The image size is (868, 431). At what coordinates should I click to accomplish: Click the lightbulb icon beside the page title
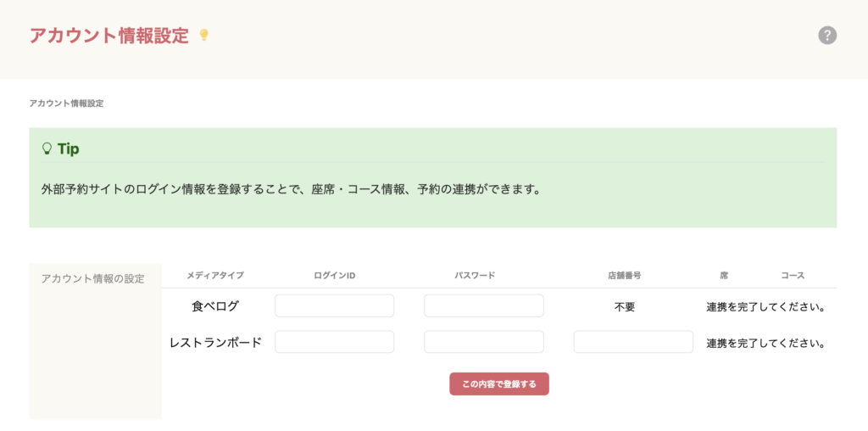point(203,36)
